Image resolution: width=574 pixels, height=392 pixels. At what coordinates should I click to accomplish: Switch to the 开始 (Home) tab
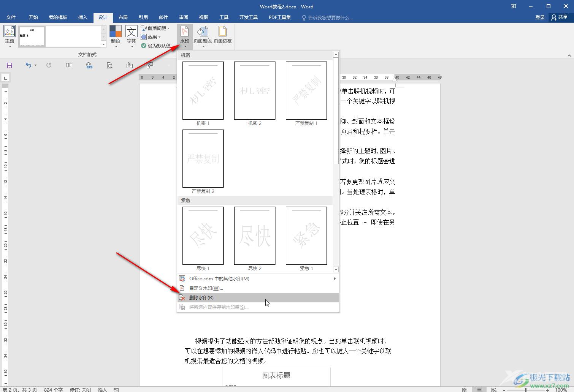click(33, 17)
